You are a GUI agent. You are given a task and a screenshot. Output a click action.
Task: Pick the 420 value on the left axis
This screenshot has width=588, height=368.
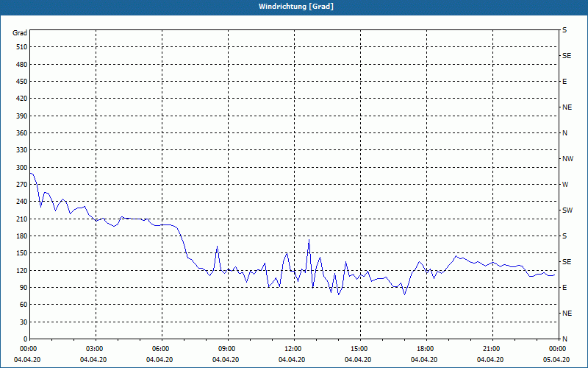pos(22,99)
